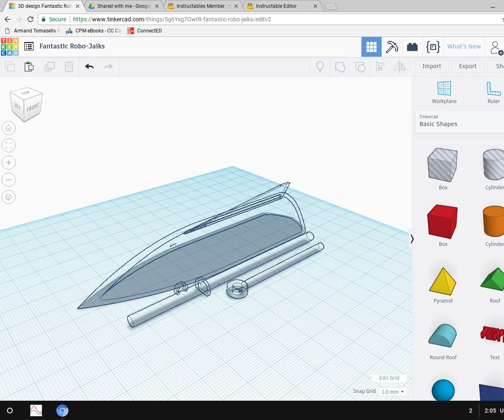
Task: Delete selection using the trash icon
Action: pos(69,66)
